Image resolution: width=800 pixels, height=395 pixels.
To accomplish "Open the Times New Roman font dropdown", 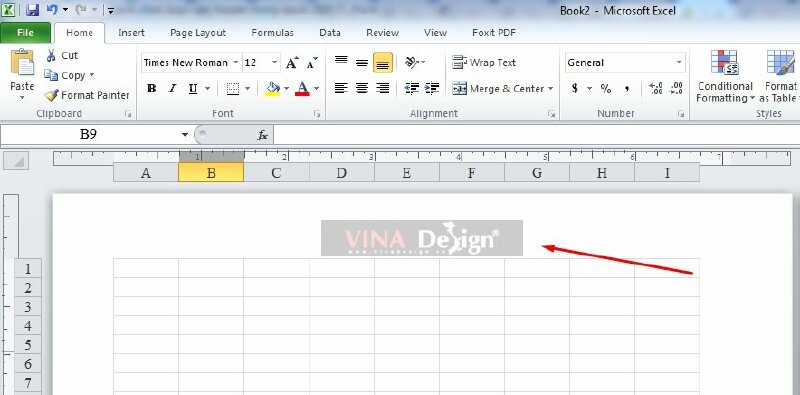I will (x=236, y=63).
